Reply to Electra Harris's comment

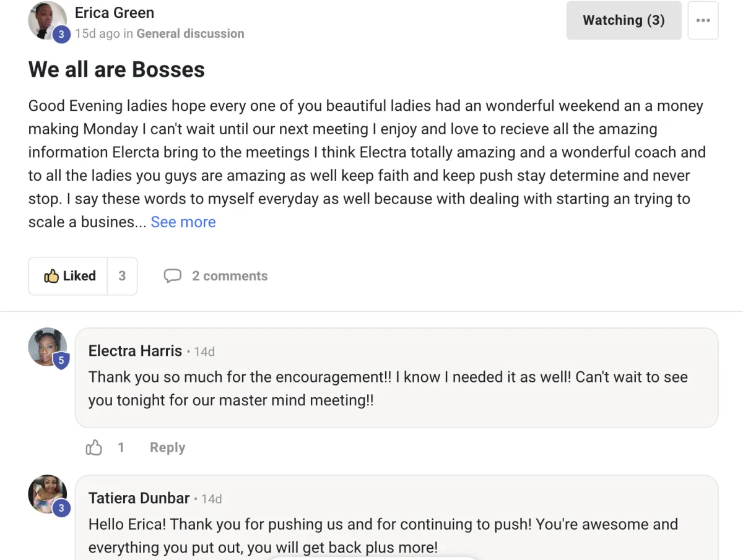click(167, 447)
